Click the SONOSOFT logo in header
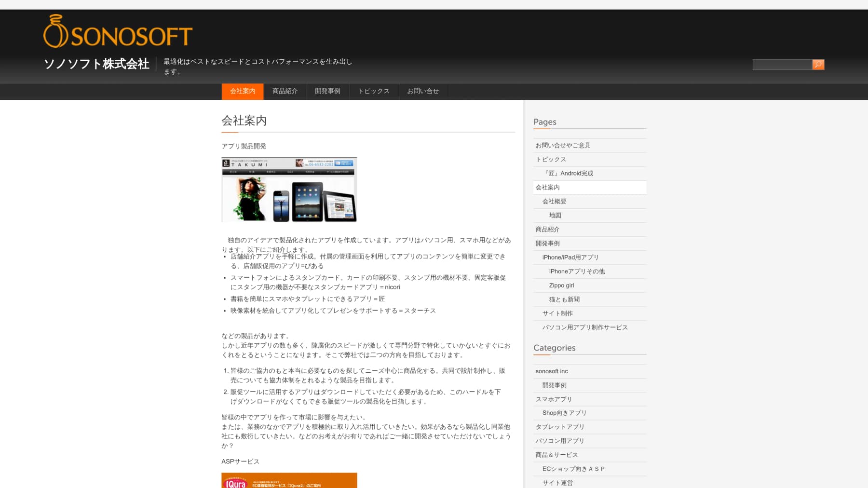 [118, 31]
